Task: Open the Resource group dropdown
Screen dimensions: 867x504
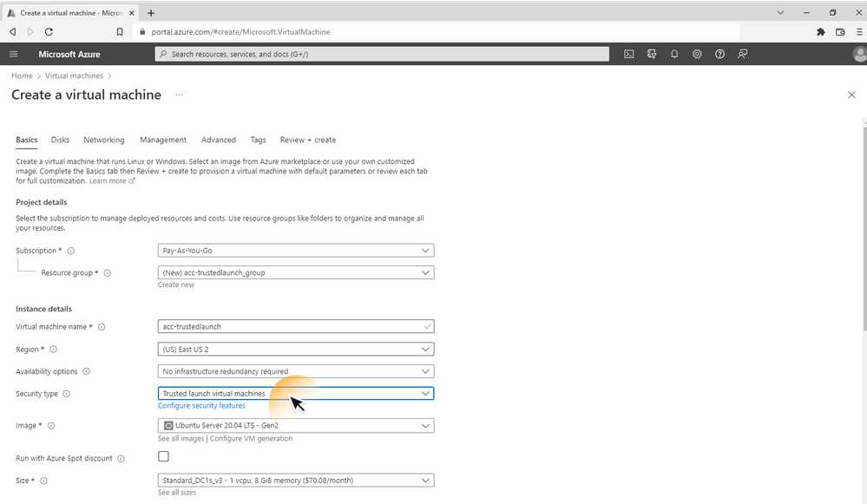Action: [x=296, y=272]
